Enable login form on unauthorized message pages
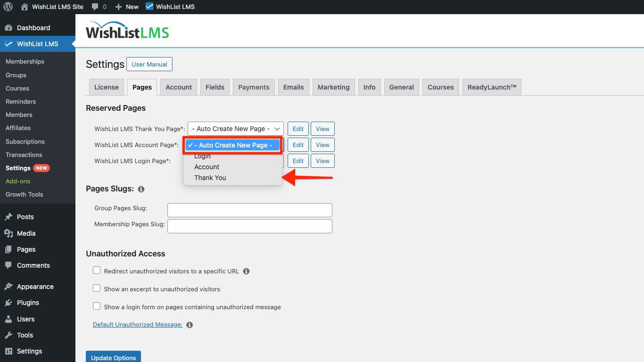Screen dimensions: 644x362 (x=97, y=306)
